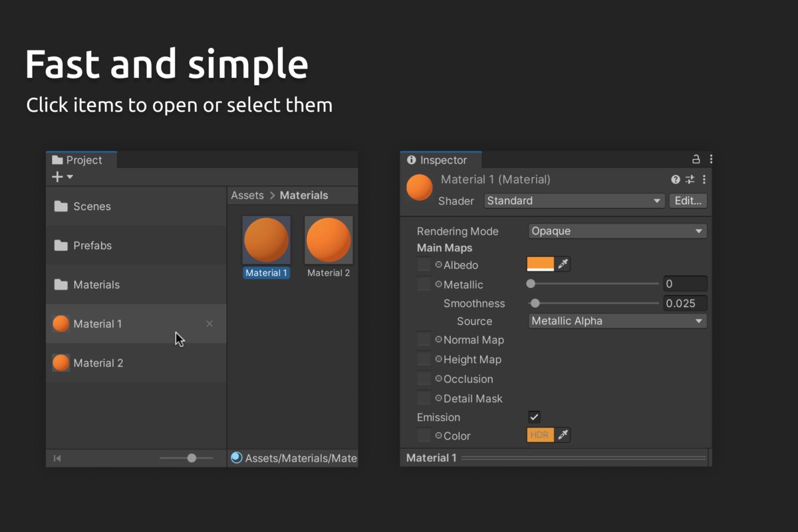Open the material component kebab menu

pos(704,180)
